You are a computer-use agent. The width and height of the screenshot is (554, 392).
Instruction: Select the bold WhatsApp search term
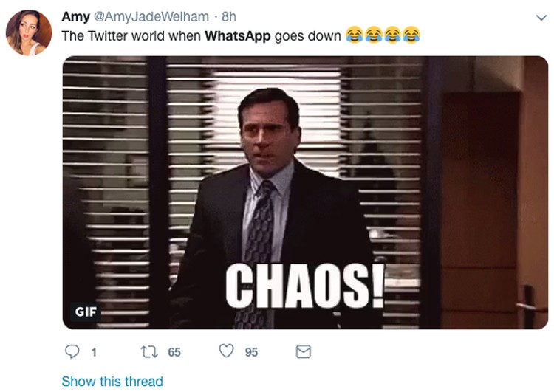click(x=237, y=36)
